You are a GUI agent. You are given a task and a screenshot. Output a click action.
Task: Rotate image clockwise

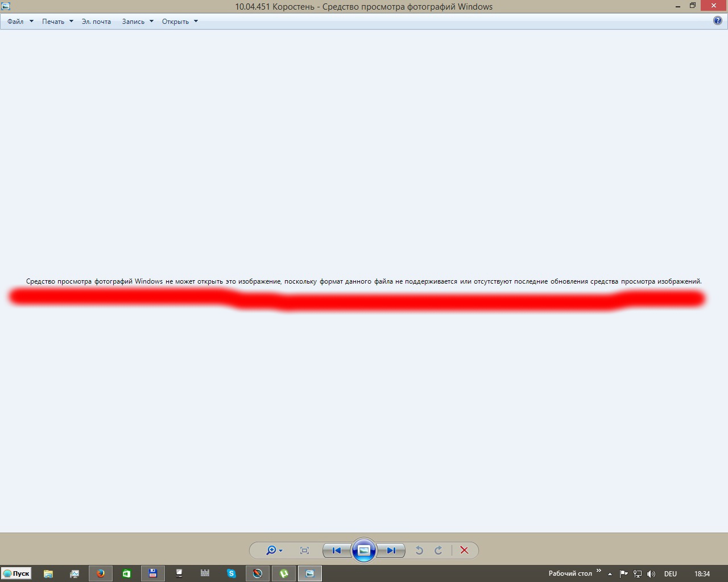[439, 550]
